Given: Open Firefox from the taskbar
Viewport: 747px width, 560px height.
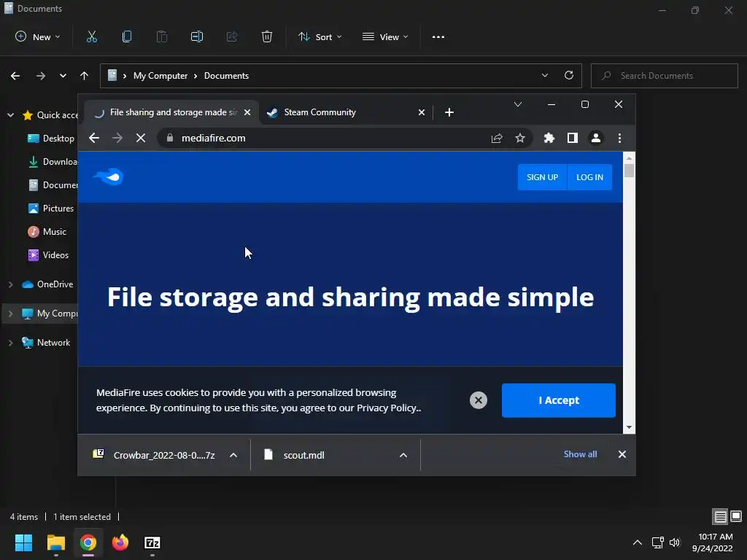Looking at the screenshot, I should coord(120,542).
